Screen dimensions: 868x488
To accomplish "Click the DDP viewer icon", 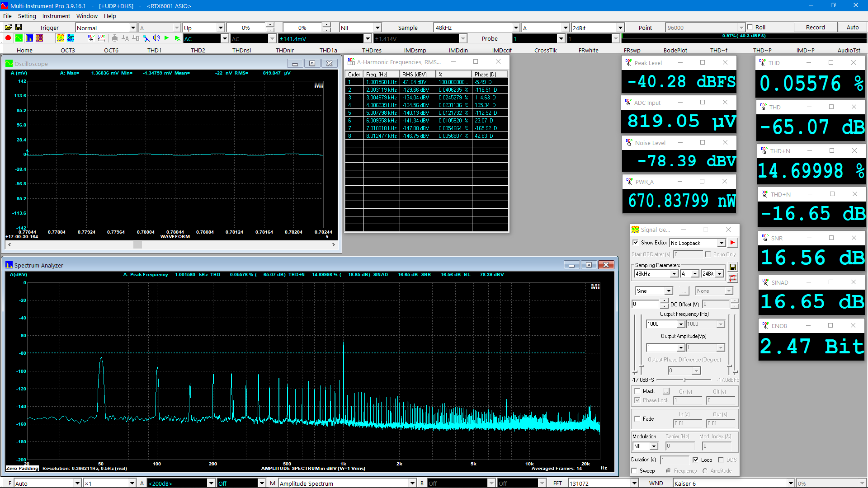I will pyautogui.click(x=91, y=38).
